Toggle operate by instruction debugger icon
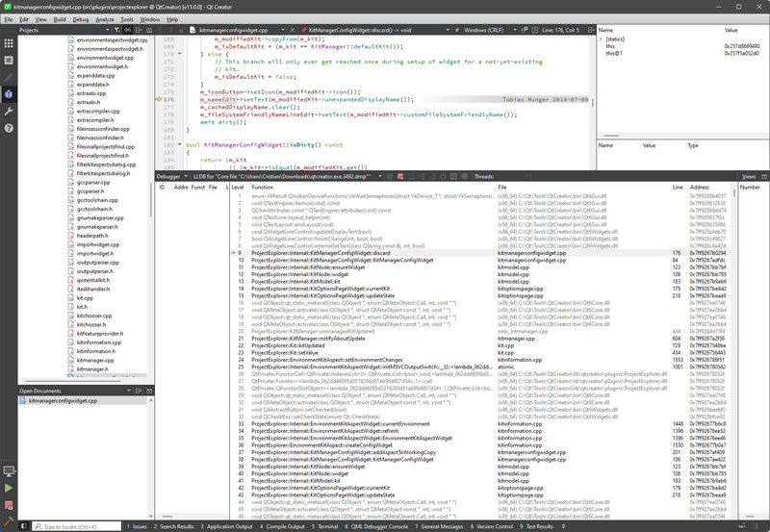The height and width of the screenshot is (532, 770). (453, 176)
